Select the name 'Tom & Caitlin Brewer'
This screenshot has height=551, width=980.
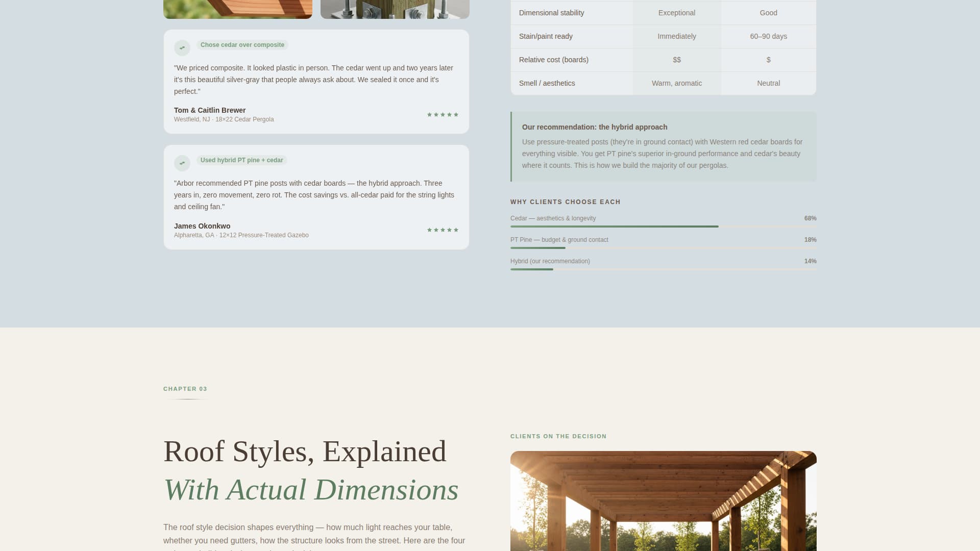[x=210, y=110]
